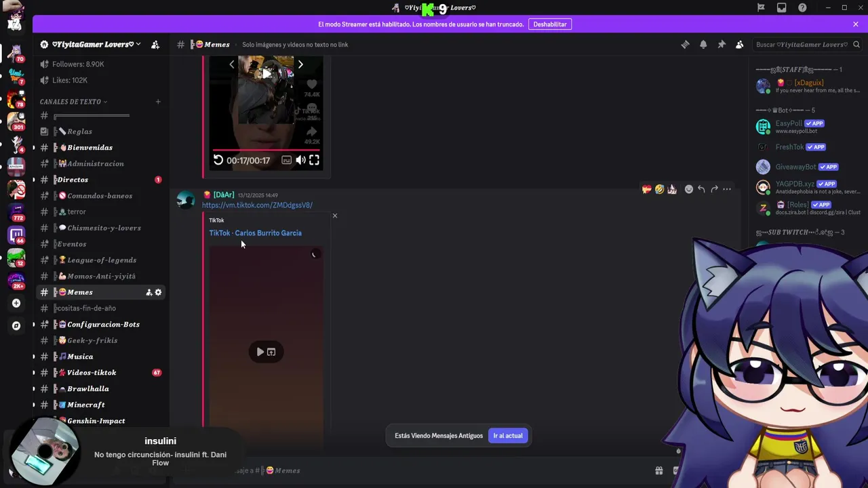Open more message options ellipsis
The width and height of the screenshot is (868, 488).
tap(727, 189)
